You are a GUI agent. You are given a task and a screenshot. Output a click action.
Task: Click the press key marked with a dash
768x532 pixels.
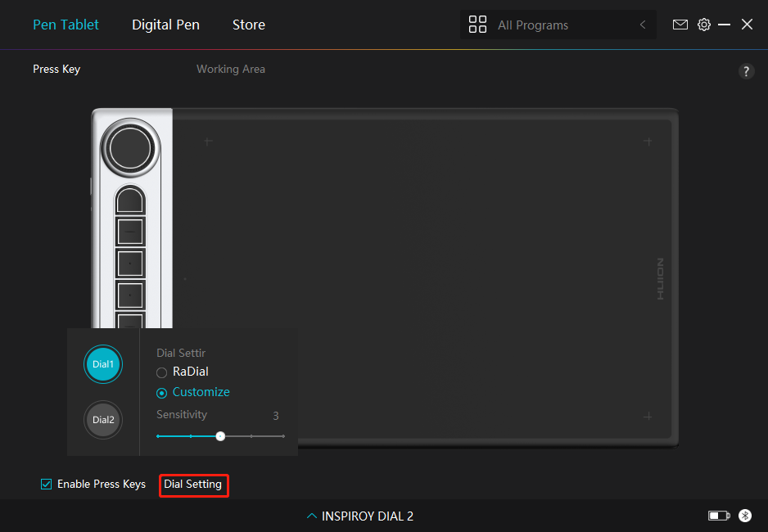pyautogui.click(x=130, y=232)
